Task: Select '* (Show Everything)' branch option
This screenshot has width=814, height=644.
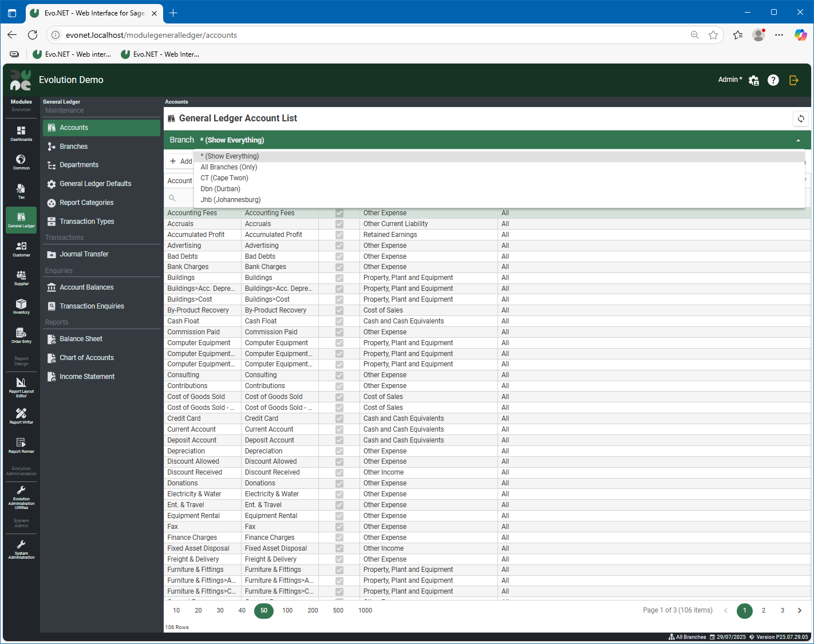Action: click(499, 156)
